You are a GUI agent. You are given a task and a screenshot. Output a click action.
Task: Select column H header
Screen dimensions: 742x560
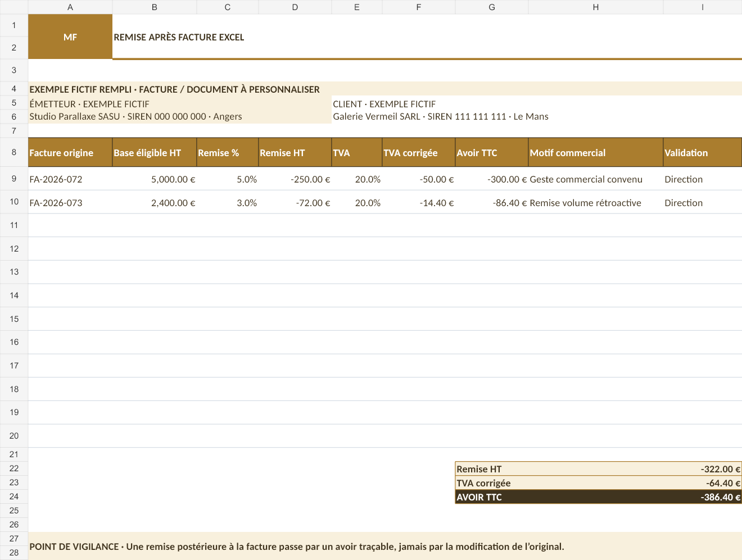596,7
